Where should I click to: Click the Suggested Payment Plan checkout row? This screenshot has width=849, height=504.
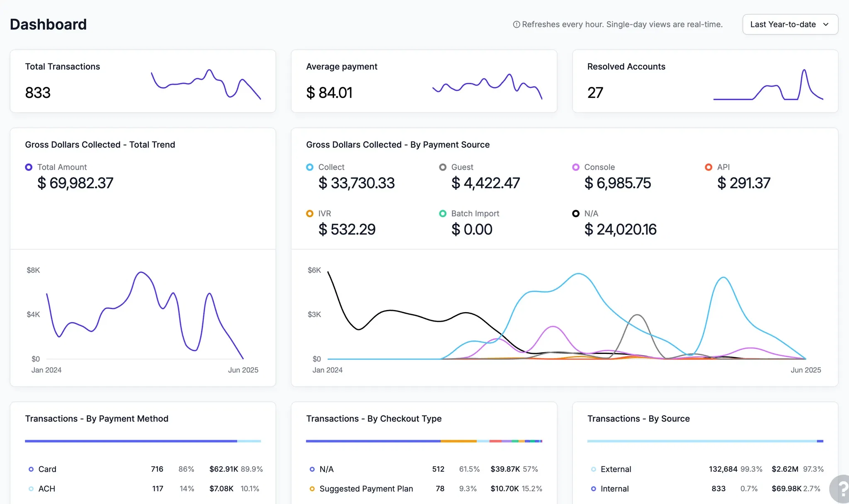424,489
